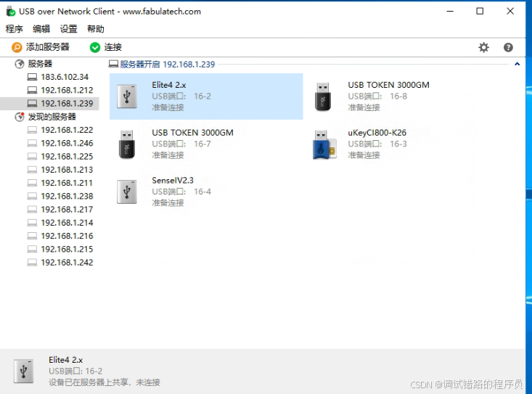Minimize the USB over Network Client window

click(x=450, y=11)
